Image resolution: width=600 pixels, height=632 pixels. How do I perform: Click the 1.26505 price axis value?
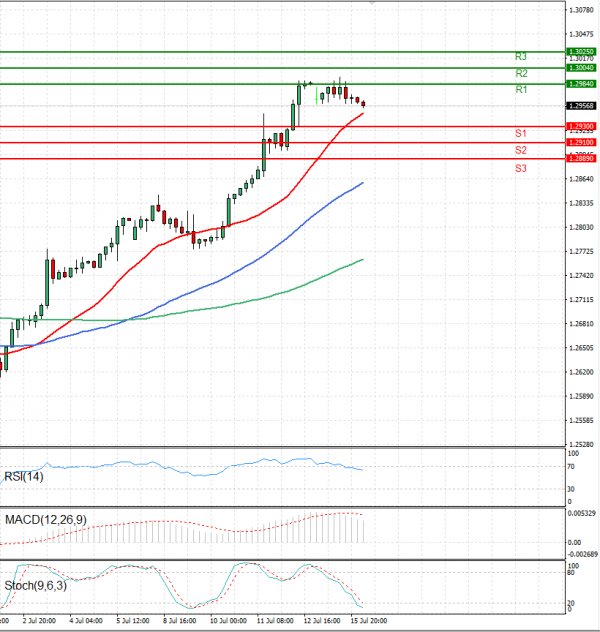click(x=581, y=348)
